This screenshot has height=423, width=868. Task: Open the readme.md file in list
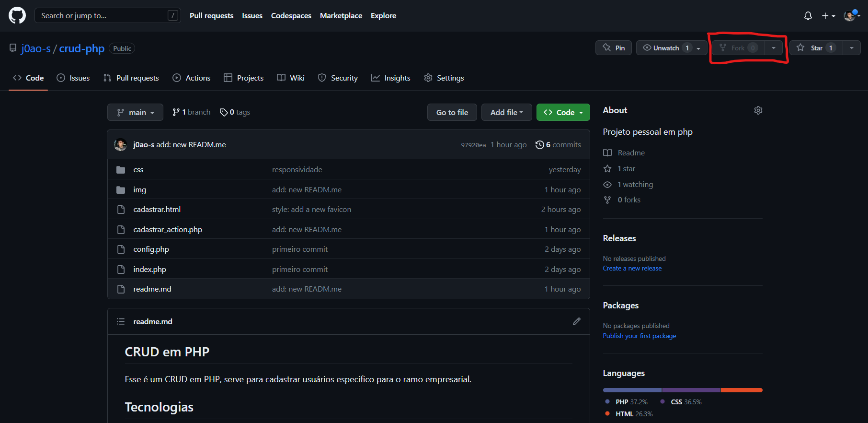pyautogui.click(x=152, y=289)
